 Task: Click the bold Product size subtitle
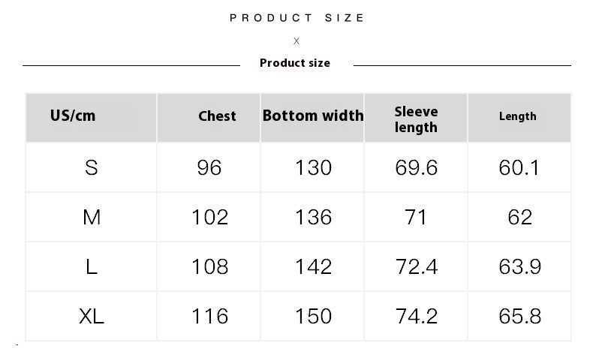[295, 63]
